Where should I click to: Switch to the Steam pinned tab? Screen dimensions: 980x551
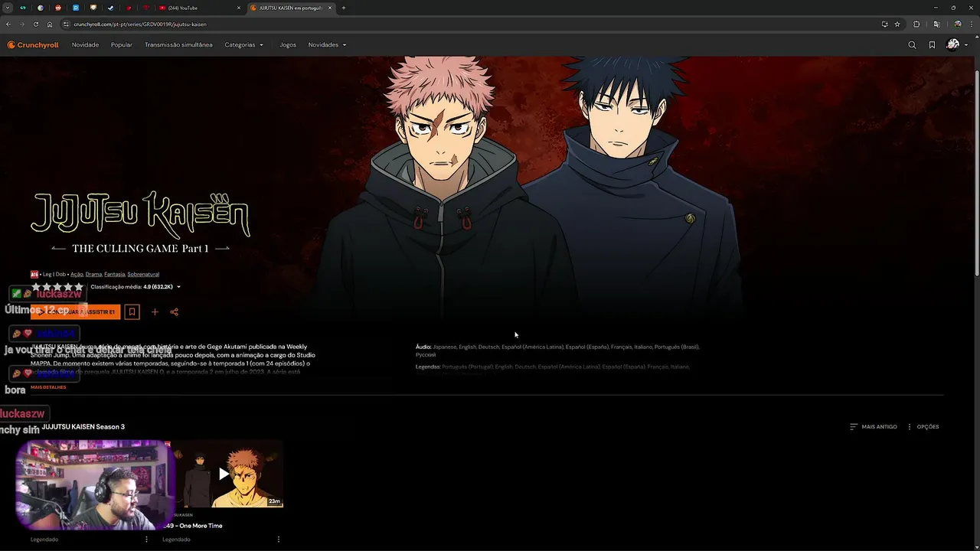pyautogui.click(x=110, y=8)
